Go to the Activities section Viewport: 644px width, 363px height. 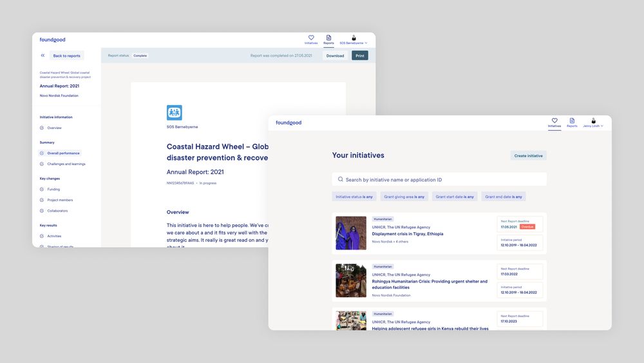54,236
